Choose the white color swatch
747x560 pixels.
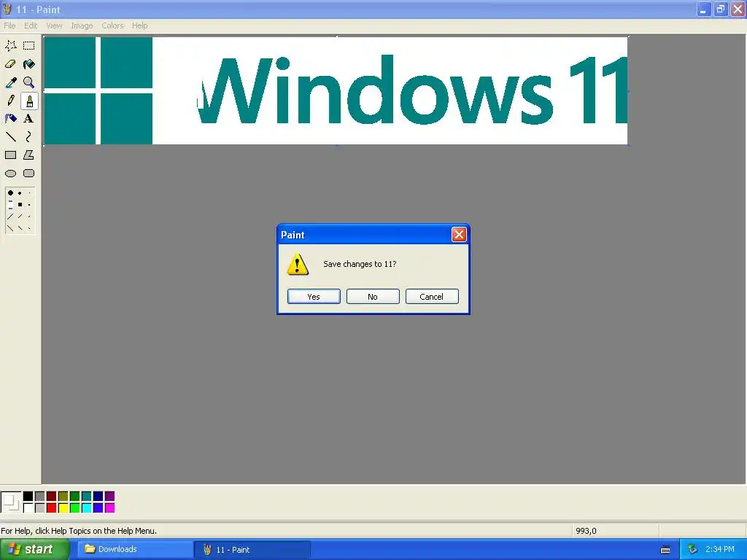point(28,508)
